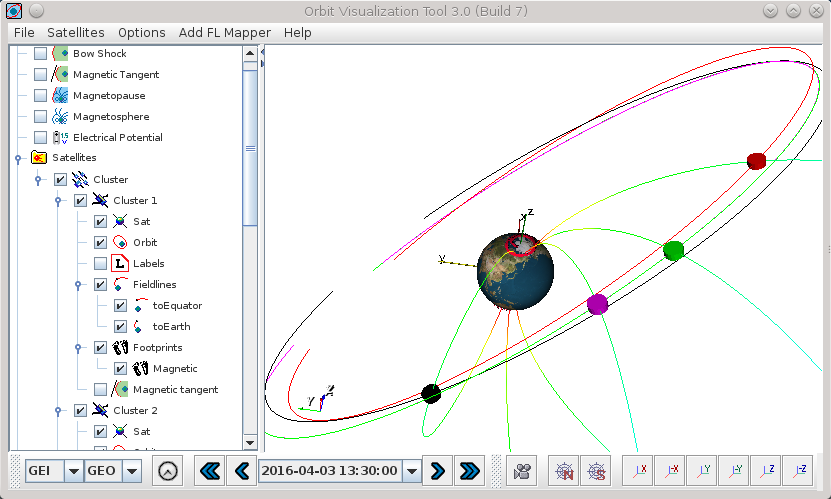Viewport: 831px width, 499px height.
Task: Open the Satellites menu
Action: [x=76, y=33]
